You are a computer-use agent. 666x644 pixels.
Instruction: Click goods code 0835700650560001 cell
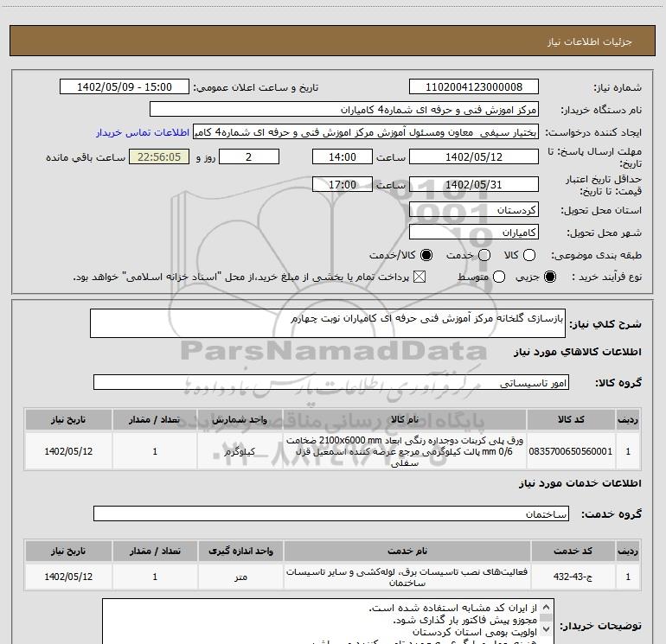tap(571, 451)
